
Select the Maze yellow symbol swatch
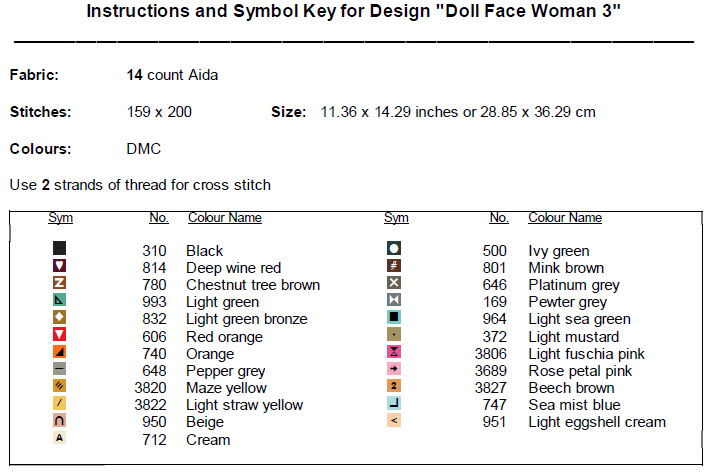coord(60,386)
